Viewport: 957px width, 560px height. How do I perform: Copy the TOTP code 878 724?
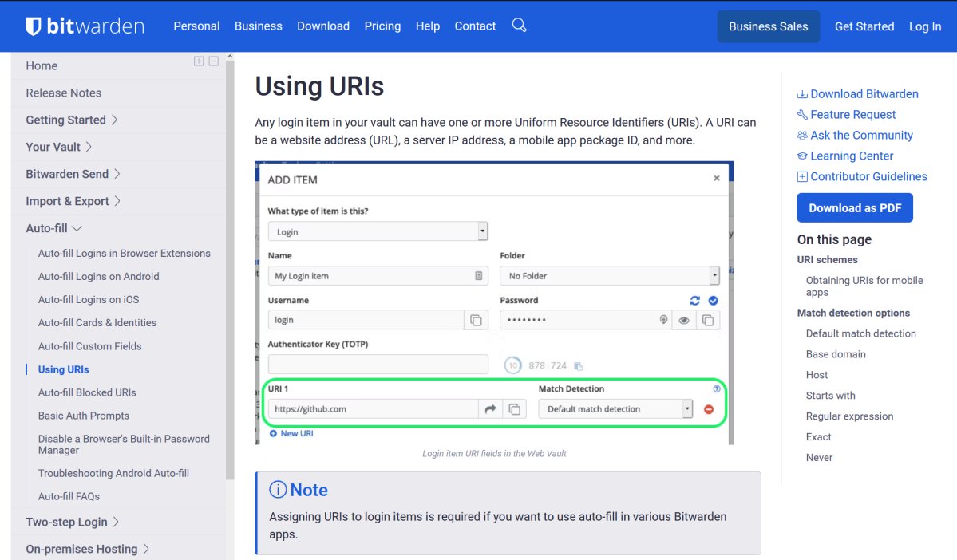click(x=579, y=366)
